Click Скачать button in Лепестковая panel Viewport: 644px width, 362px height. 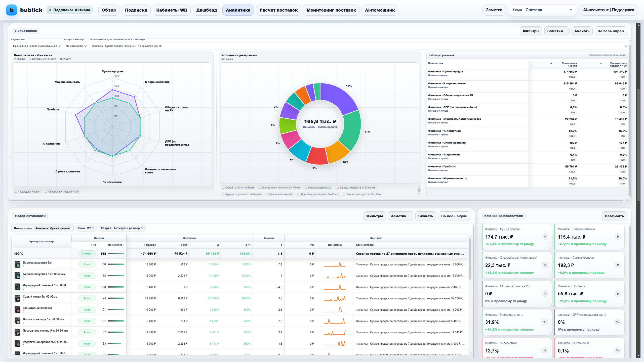click(x=582, y=31)
